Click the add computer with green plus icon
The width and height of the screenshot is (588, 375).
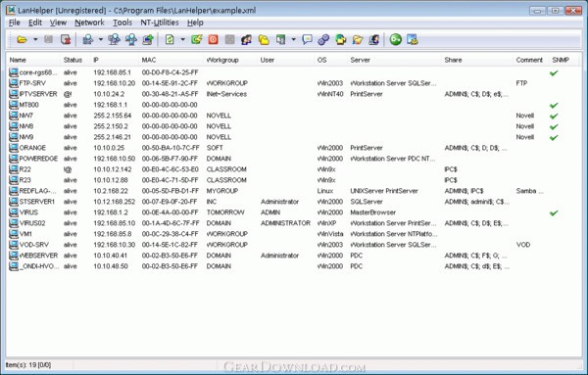pyautogui.click(x=148, y=39)
